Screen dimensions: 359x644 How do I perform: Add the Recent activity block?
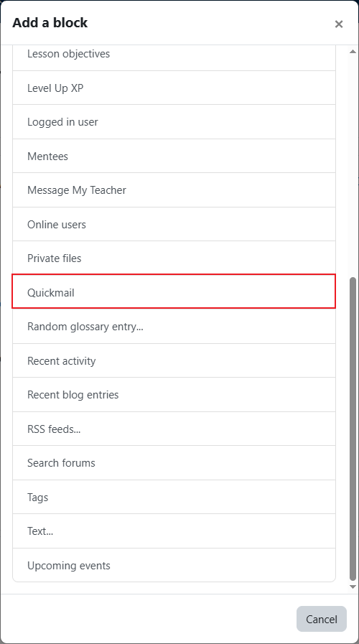pyautogui.click(x=174, y=360)
